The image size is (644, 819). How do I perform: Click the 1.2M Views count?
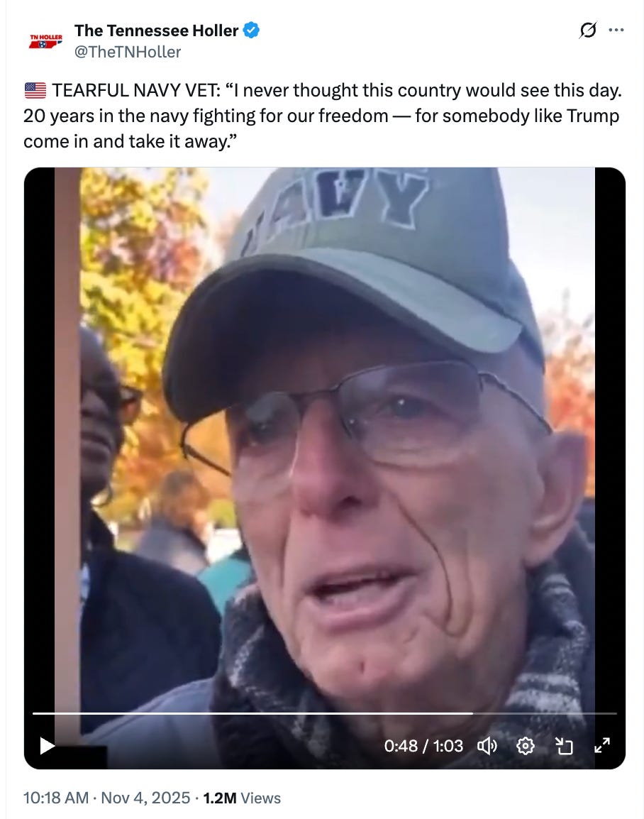click(x=242, y=798)
